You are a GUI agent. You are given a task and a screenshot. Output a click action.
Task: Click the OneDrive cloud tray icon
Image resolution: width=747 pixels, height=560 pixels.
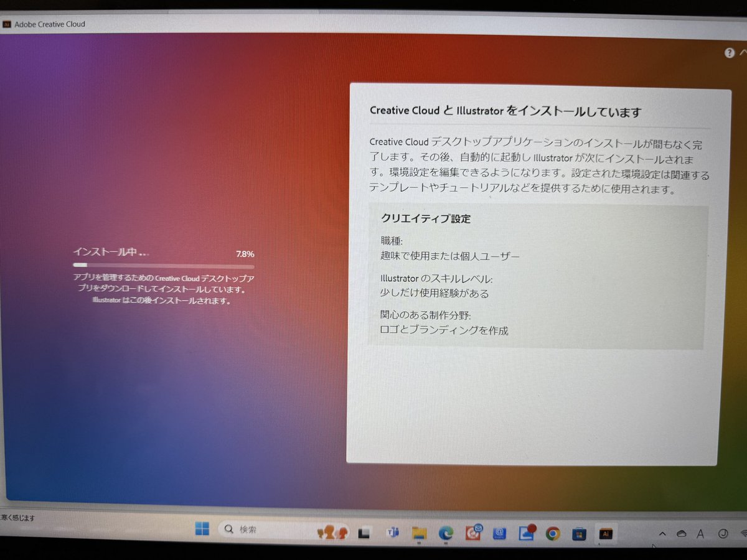(682, 534)
